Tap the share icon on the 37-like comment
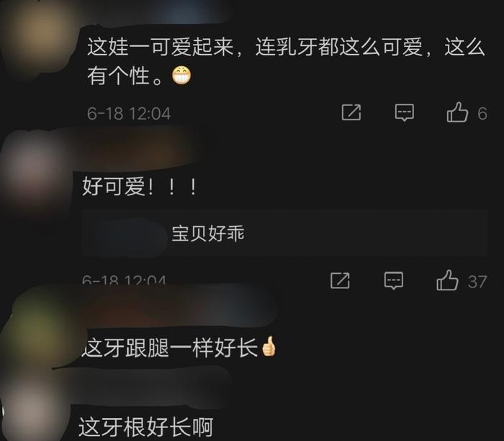This screenshot has width=504, height=441. 340,280
